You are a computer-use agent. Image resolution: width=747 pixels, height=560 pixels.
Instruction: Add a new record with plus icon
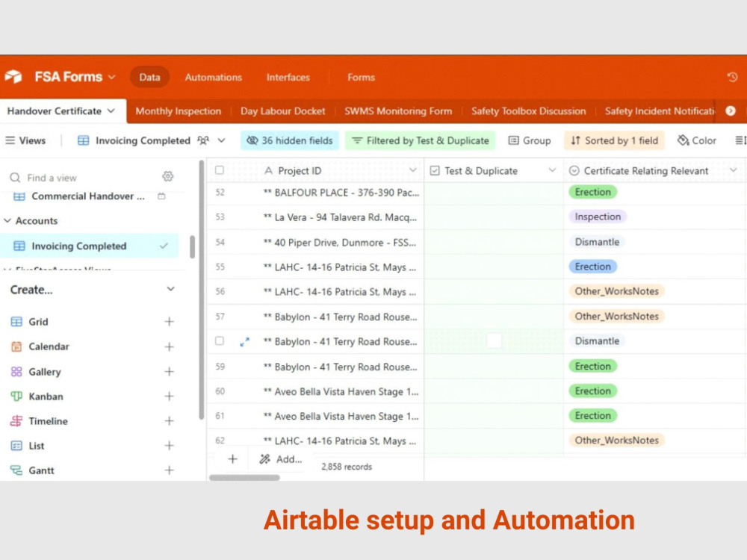coord(232,459)
